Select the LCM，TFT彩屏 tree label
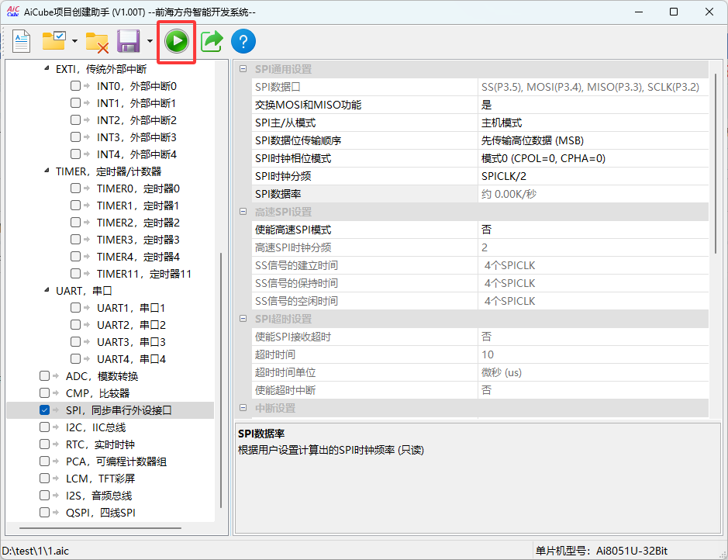Screen dimensions: 728x560 pyautogui.click(x=100, y=479)
